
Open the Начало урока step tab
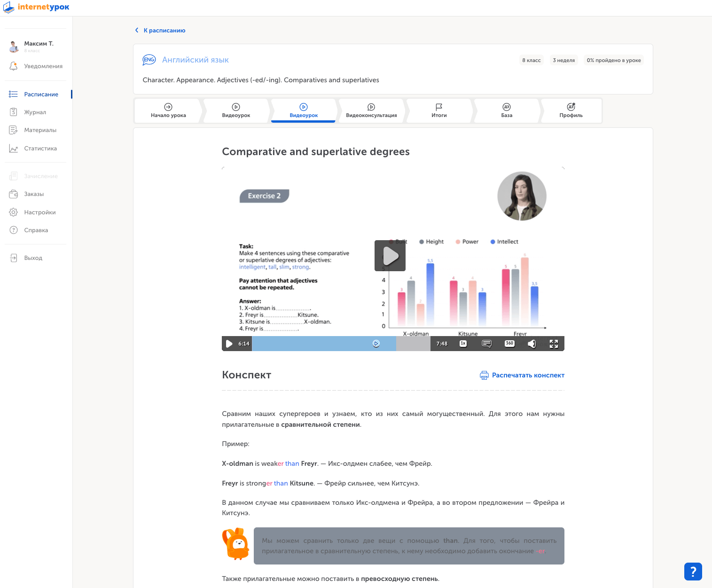pyautogui.click(x=168, y=111)
